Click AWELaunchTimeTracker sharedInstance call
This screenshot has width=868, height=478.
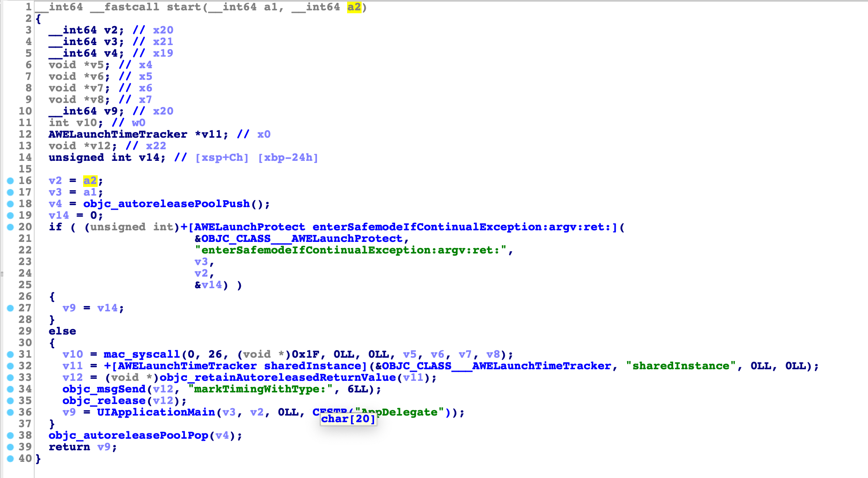tap(235, 366)
